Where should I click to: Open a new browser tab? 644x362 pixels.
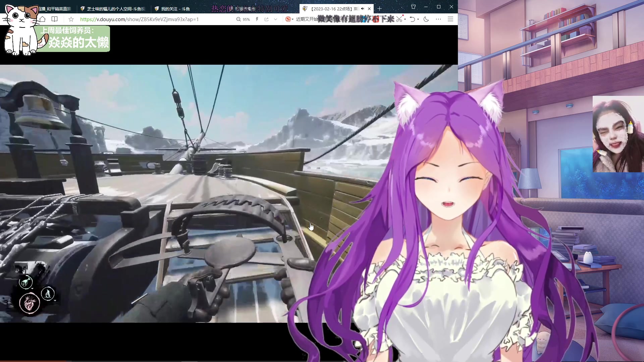click(x=379, y=9)
